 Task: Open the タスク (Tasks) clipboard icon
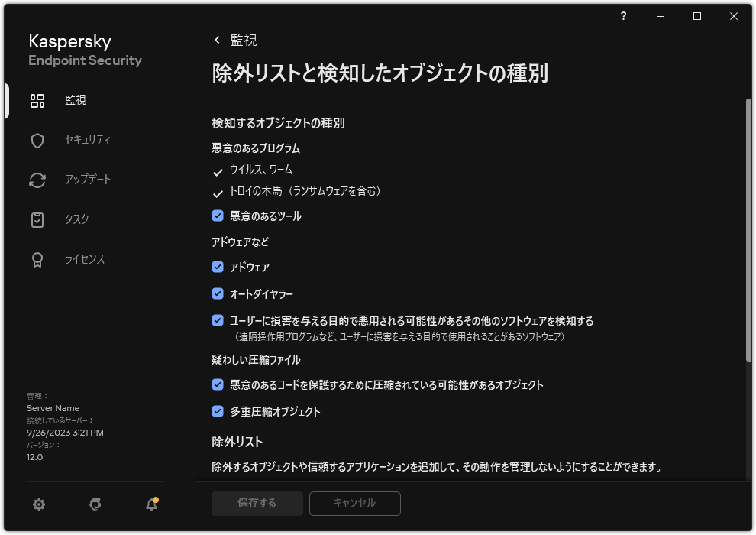tap(37, 219)
